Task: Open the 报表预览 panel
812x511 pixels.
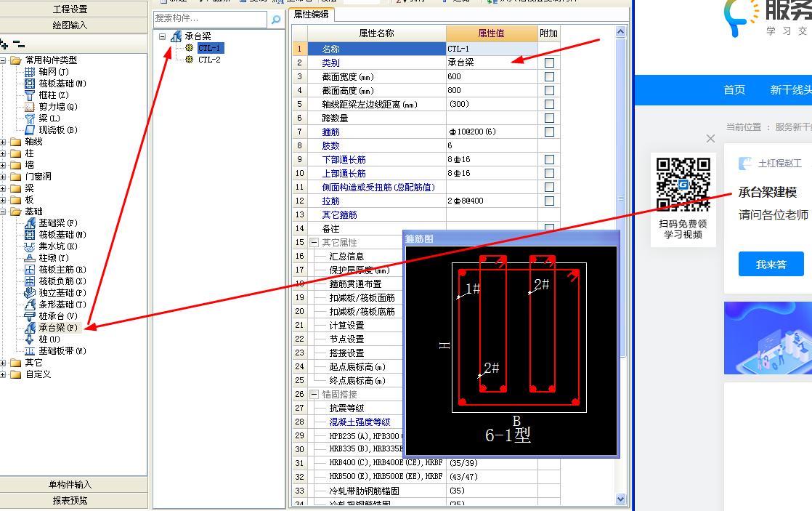Action: click(70, 501)
